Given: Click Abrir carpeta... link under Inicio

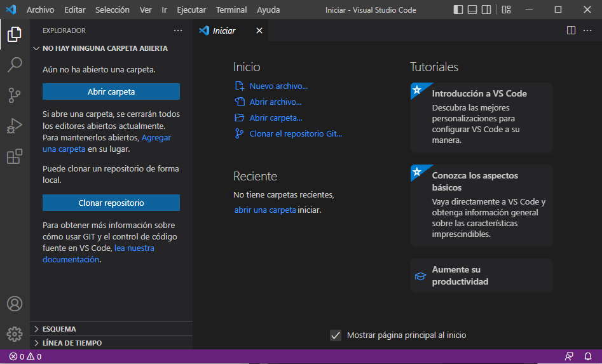Looking at the screenshot, I should pos(276,118).
